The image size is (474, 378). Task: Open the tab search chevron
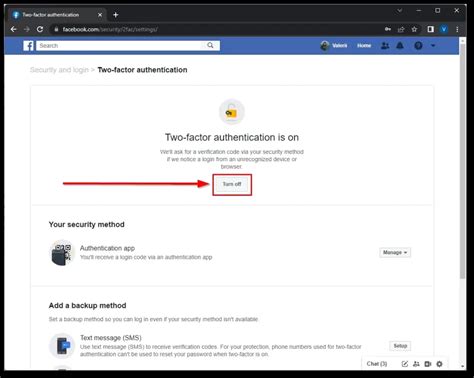[400, 11]
